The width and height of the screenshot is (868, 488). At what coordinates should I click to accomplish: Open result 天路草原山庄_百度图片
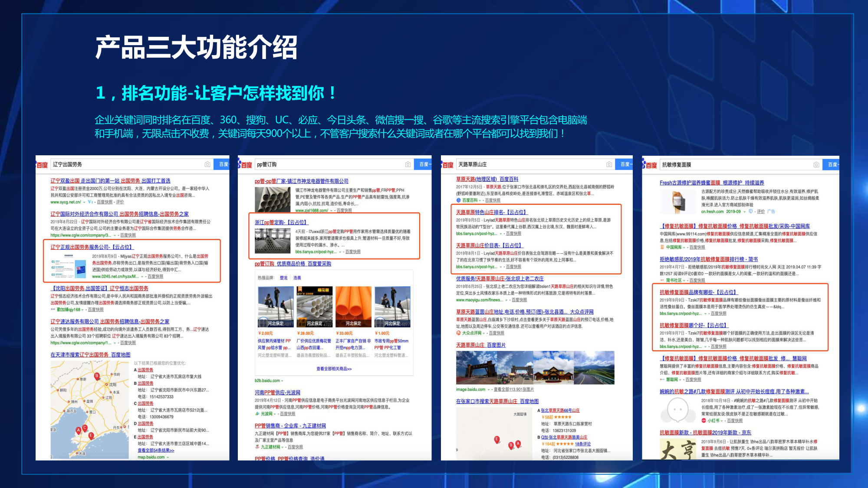point(481,345)
